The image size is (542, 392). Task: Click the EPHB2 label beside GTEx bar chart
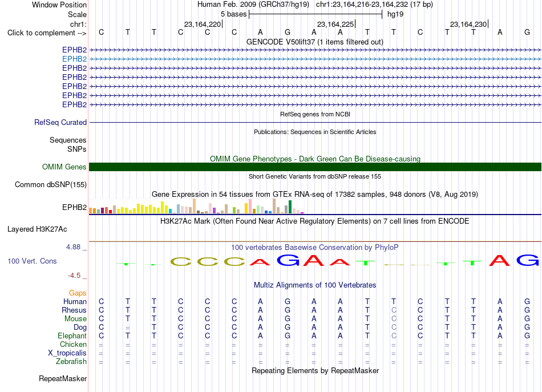74,207
